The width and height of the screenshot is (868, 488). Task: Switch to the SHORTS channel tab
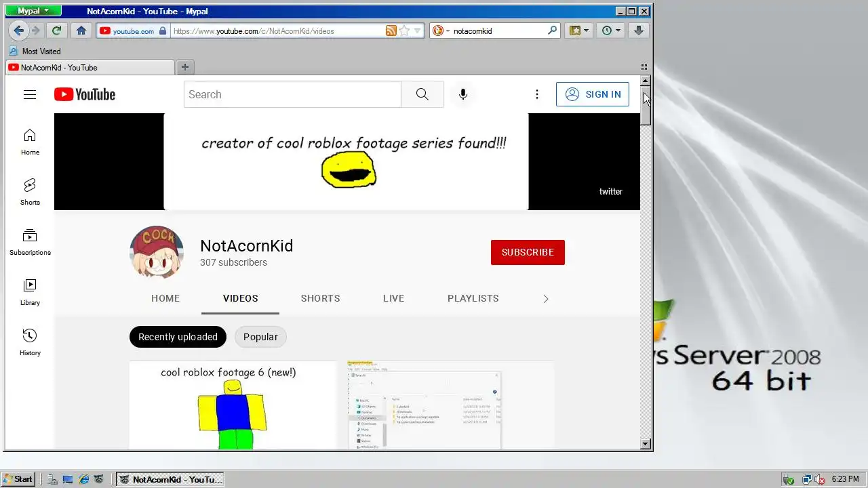pos(321,298)
